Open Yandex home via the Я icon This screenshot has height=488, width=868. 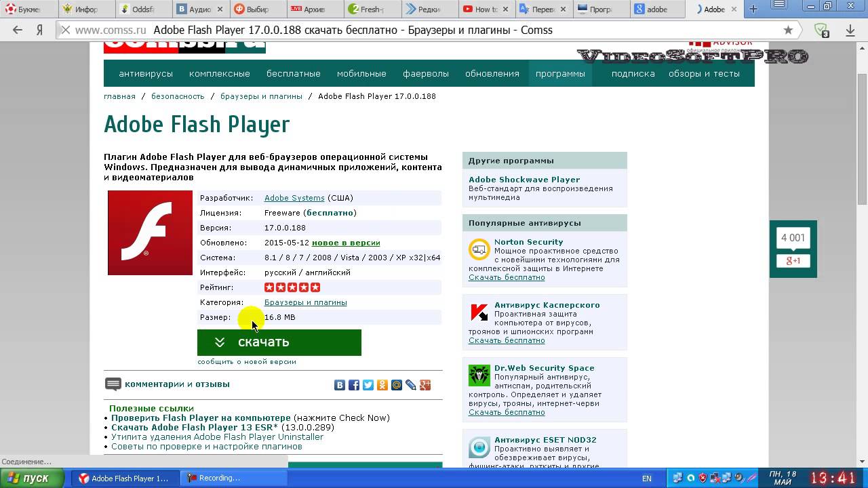tap(40, 30)
